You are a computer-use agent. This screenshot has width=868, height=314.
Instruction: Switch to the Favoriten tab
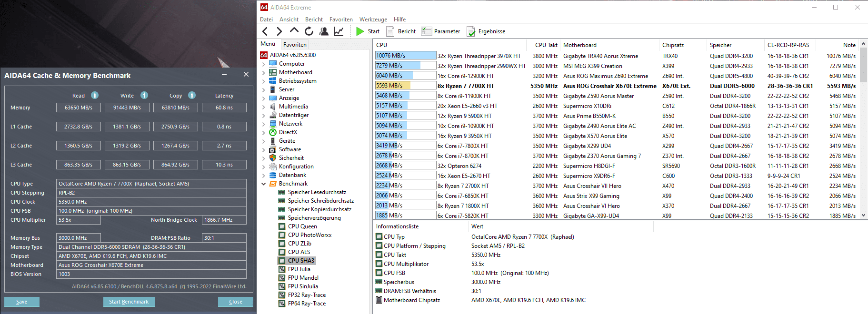click(295, 45)
